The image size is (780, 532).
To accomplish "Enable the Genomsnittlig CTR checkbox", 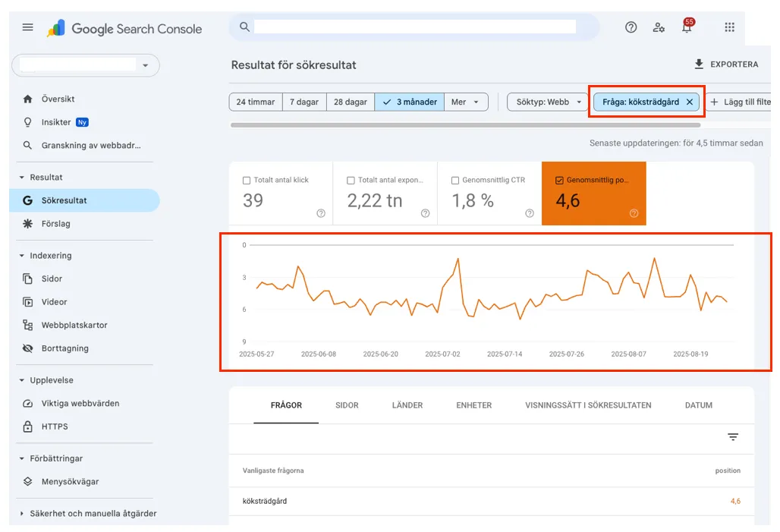I will [x=455, y=180].
